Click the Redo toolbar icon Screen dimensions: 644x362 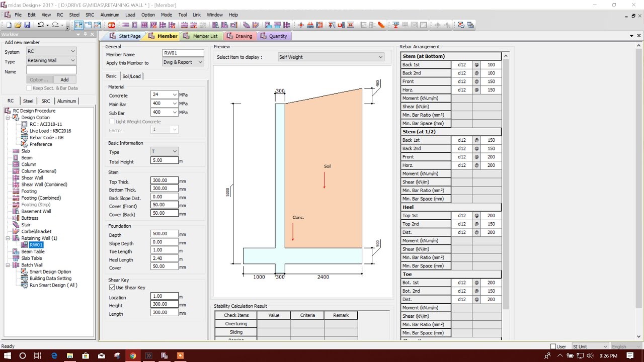click(x=55, y=25)
